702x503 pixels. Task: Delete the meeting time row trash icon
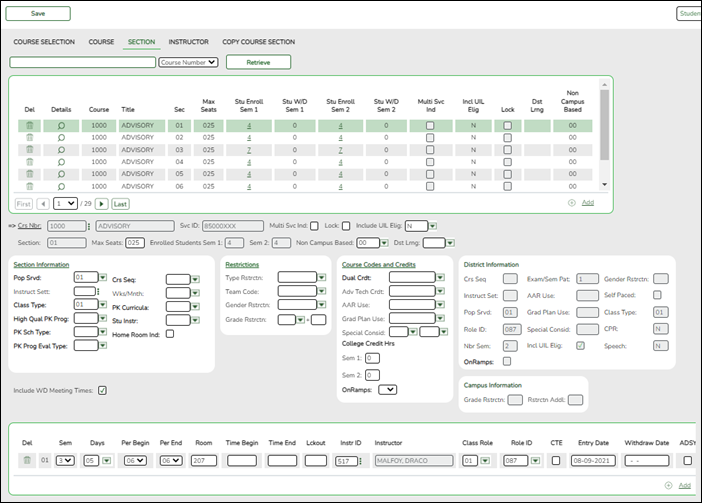pos(27,460)
